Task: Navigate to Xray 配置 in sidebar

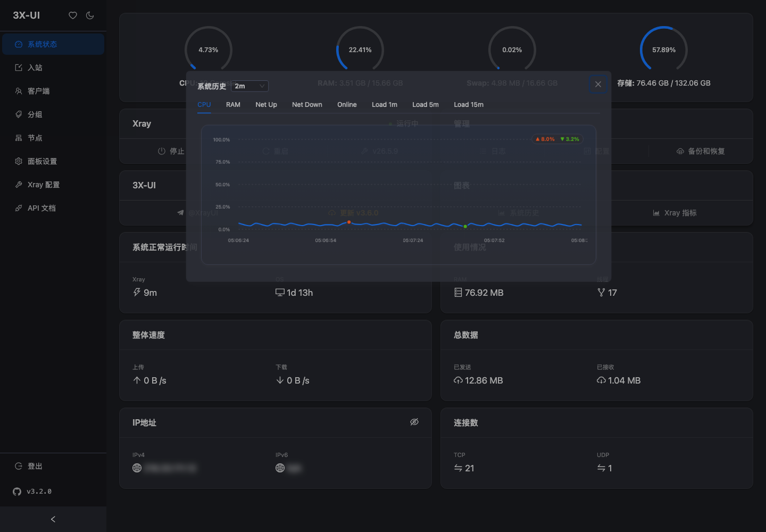Action: click(x=53, y=185)
